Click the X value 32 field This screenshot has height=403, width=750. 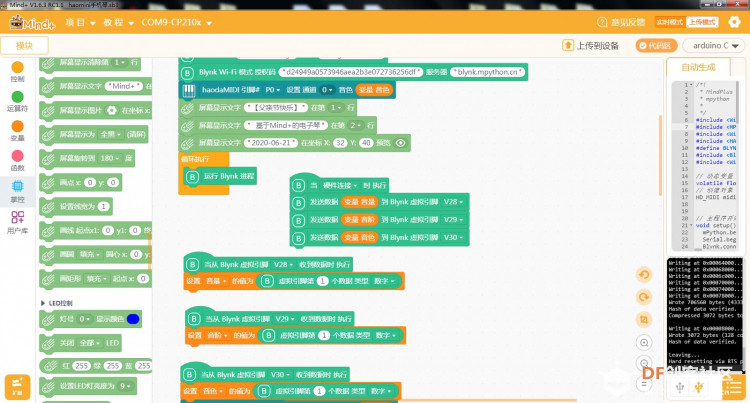(x=340, y=142)
